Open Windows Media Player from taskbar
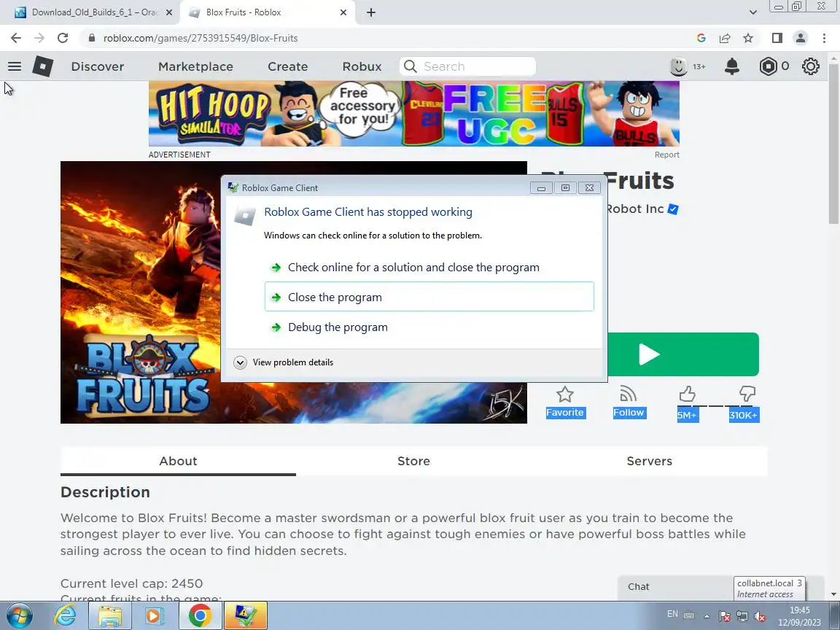Viewport: 840px width, 630px height. (154, 616)
